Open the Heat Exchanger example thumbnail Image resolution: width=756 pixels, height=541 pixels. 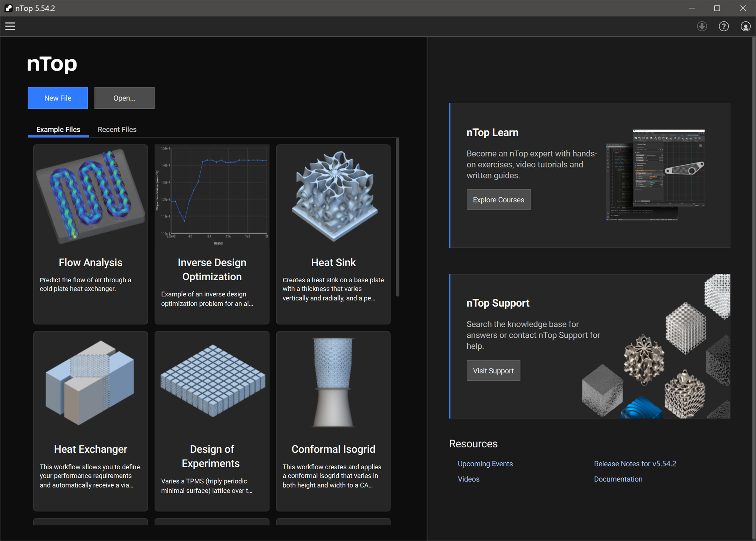(90, 382)
